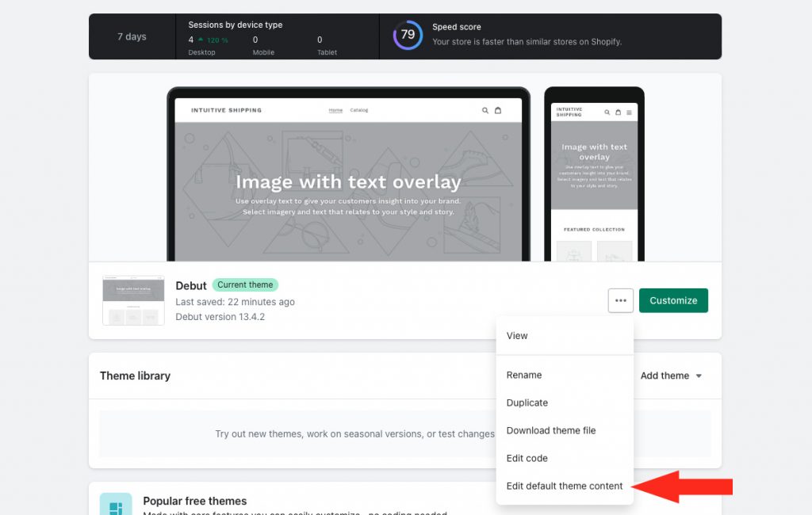This screenshot has width=812, height=515.
Task: Click the mobile preview Featured Collection heading
Action: (x=594, y=229)
